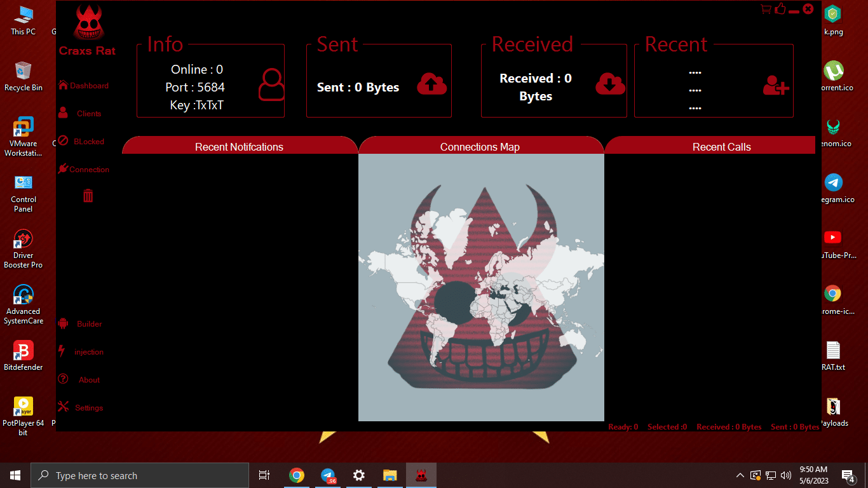Click the upload cloud icon on Sent card

tap(431, 83)
